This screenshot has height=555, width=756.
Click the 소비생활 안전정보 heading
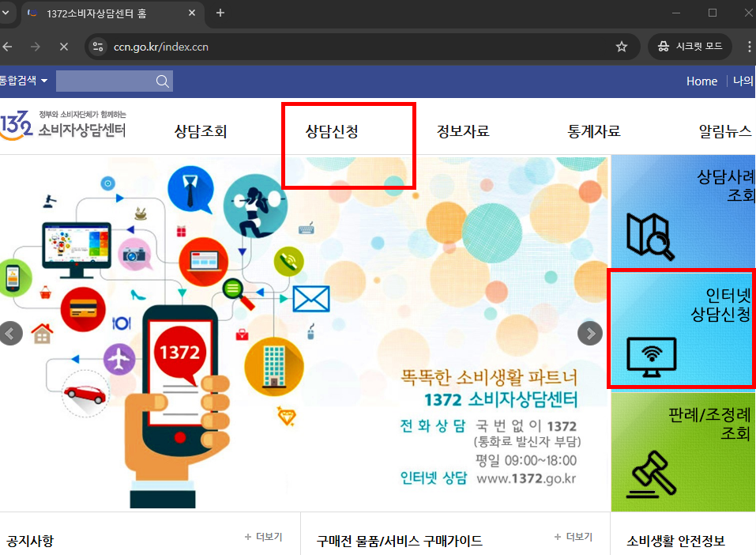[675, 541]
